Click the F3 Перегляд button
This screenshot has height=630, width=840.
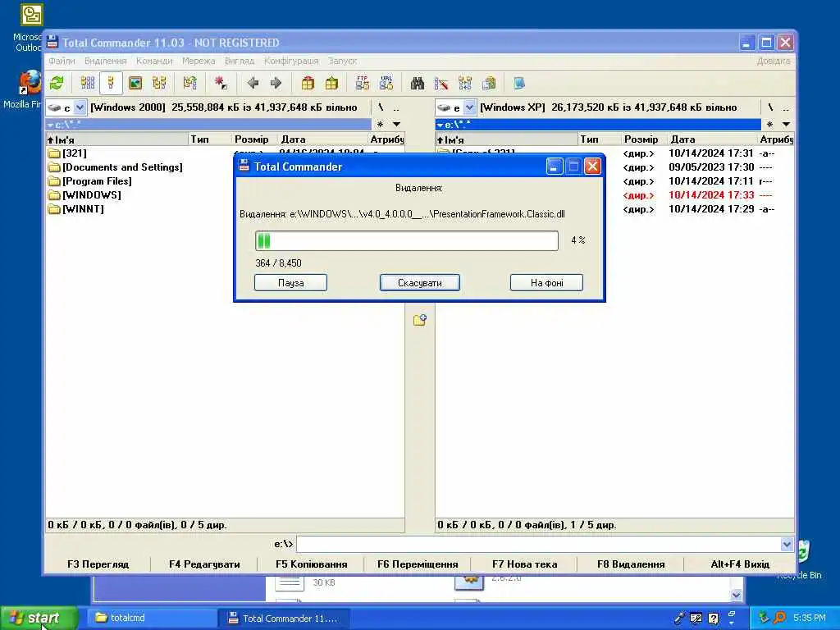click(98, 564)
